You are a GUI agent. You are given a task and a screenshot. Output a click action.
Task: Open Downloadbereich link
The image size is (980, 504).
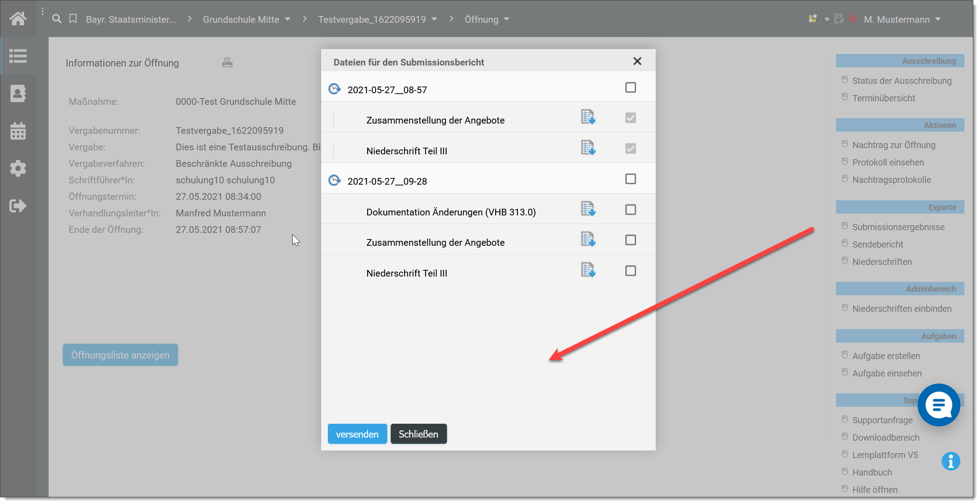[x=886, y=438]
